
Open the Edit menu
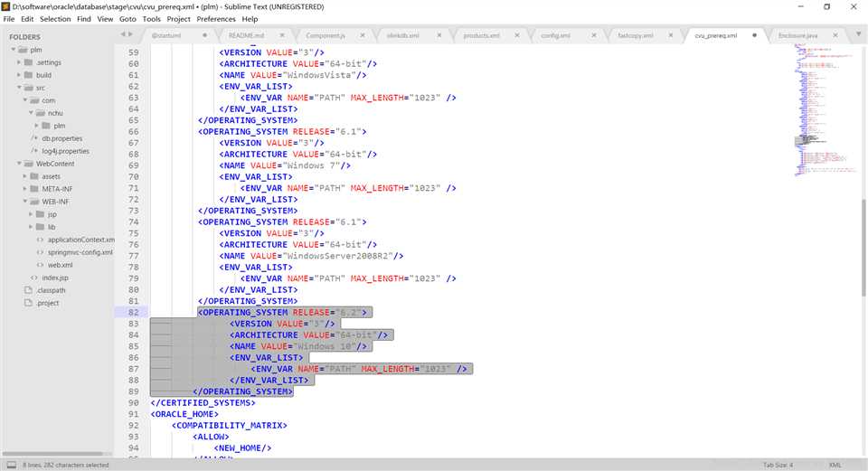click(27, 19)
